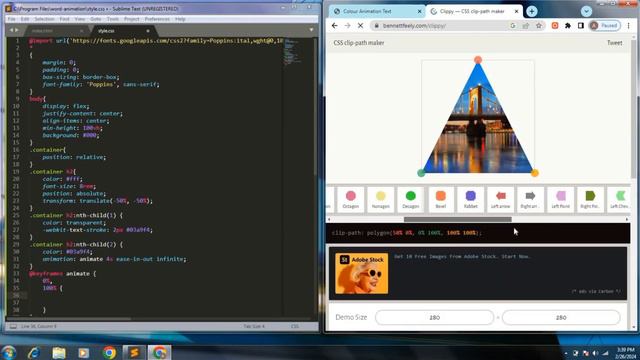Click the Chrome address bar URL
The height and width of the screenshot is (360, 640).
click(x=415, y=25)
